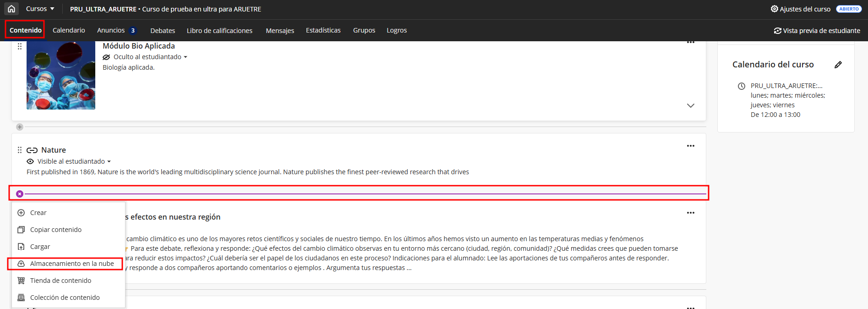The image size is (868, 309).
Task: Open options for the debate item
Action: coord(690,213)
